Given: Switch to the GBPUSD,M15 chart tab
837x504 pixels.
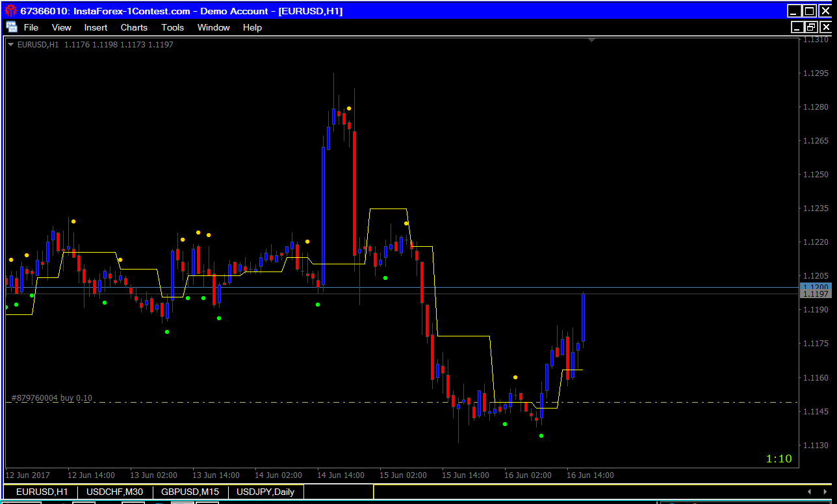Looking at the screenshot, I should pos(190,492).
